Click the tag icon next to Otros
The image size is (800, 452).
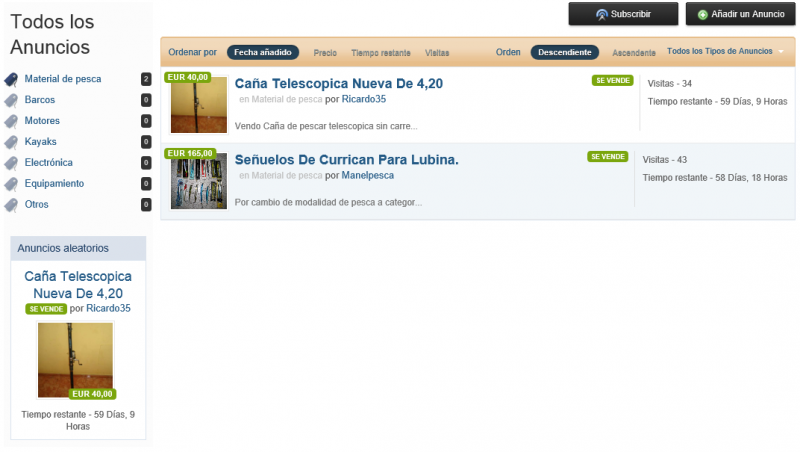pyautogui.click(x=11, y=205)
